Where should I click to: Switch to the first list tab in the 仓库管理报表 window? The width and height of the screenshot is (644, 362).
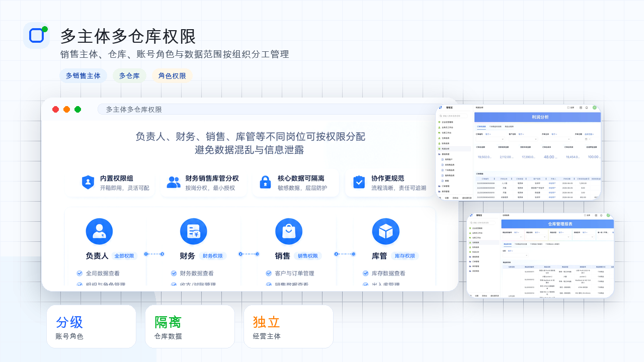coord(508,244)
